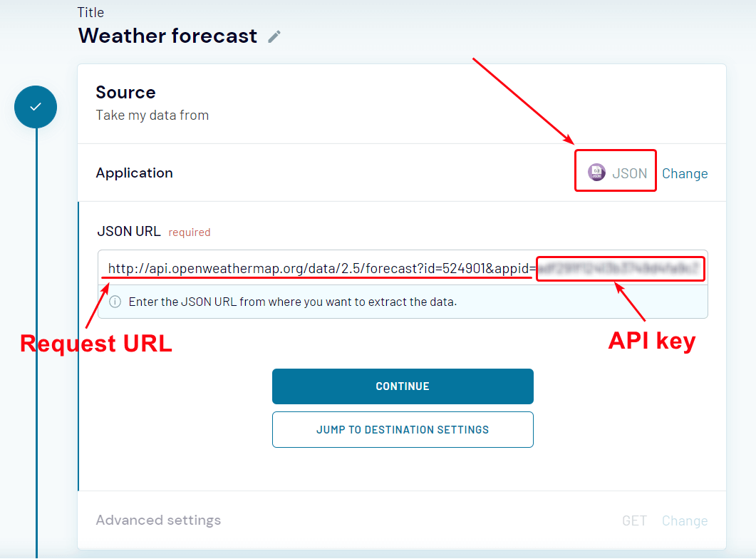The image size is (756, 559).
Task: Click the Source section heading
Action: (x=126, y=92)
